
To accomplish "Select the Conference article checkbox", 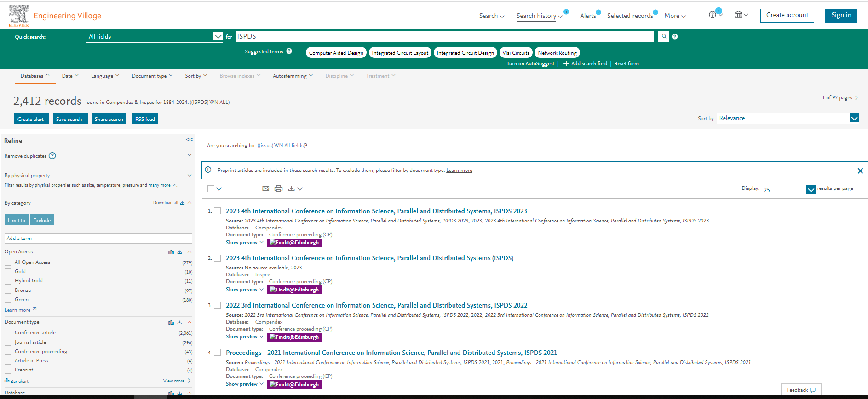I will click(x=8, y=333).
